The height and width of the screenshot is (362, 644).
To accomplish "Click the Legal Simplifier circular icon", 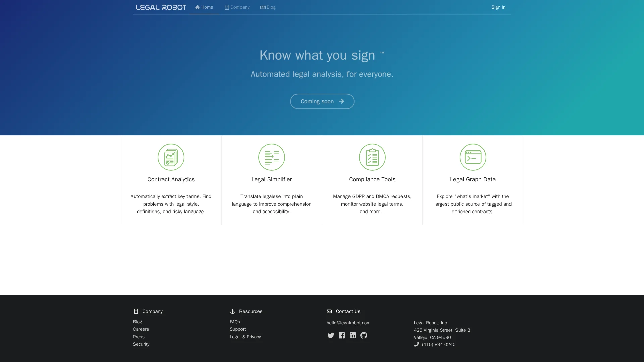I will [x=271, y=157].
